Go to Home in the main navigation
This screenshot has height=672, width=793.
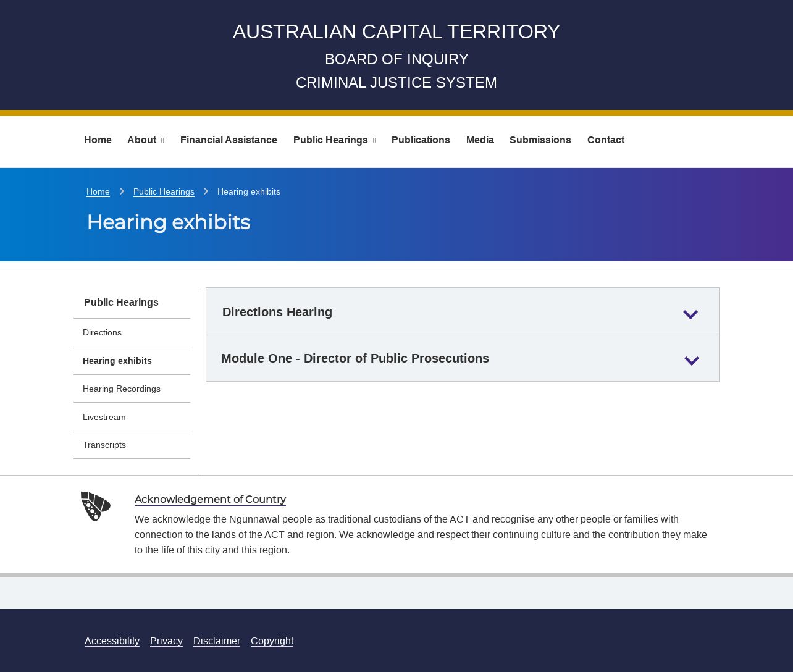(x=98, y=140)
